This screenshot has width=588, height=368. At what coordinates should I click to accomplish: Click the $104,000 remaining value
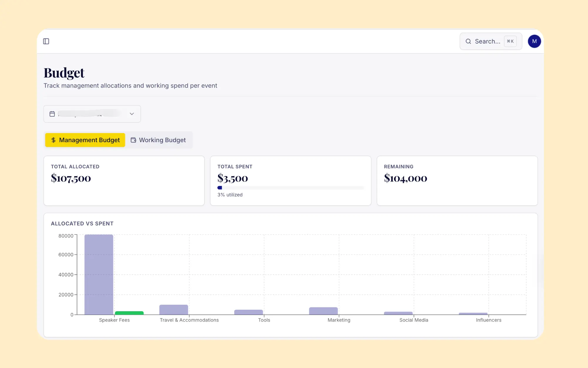pos(405,178)
